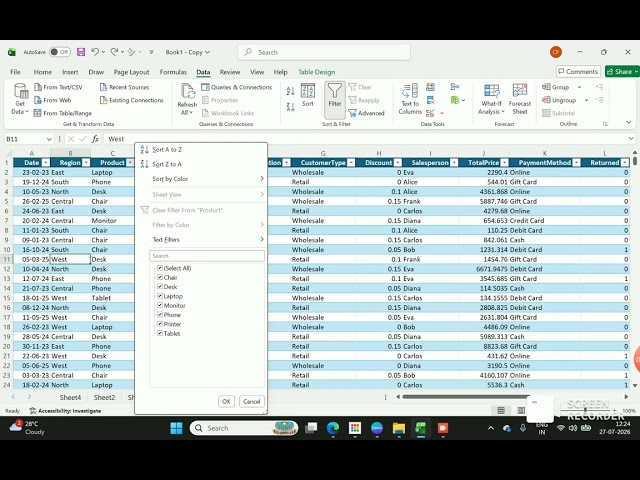Open Date column filter dropdown
The image size is (640, 480).
point(46,163)
